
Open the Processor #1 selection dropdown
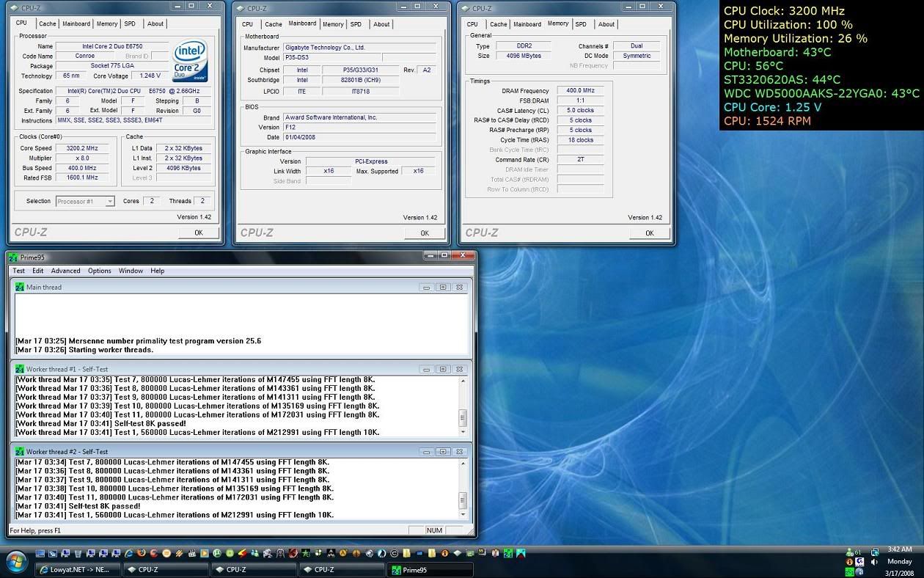click(x=110, y=201)
